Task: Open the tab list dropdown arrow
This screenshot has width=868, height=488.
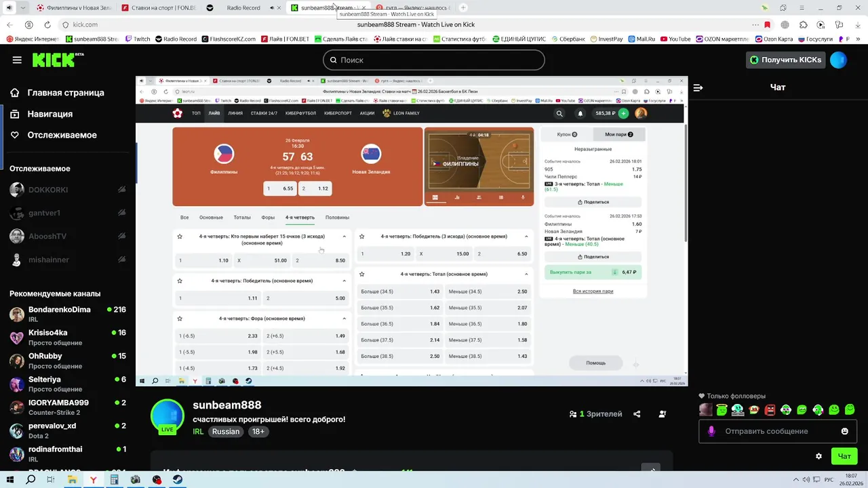Action: coord(24,7)
